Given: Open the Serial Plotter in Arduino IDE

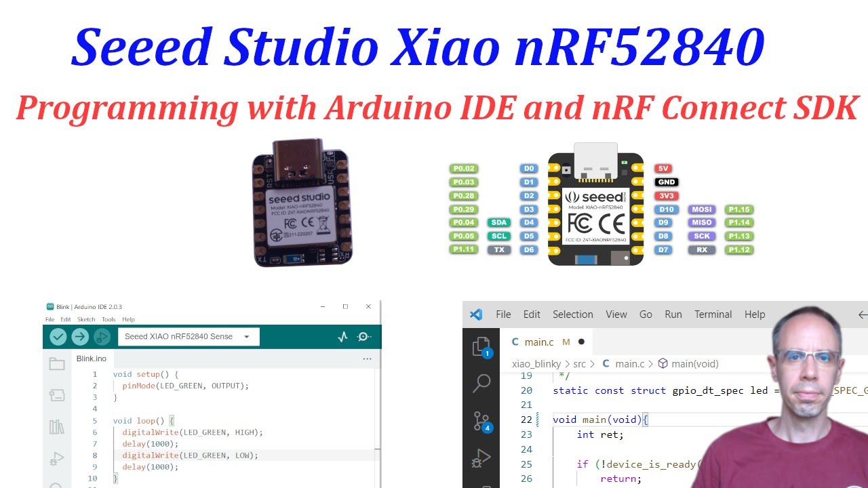Looking at the screenshot, I should click(x=342, y=336).
